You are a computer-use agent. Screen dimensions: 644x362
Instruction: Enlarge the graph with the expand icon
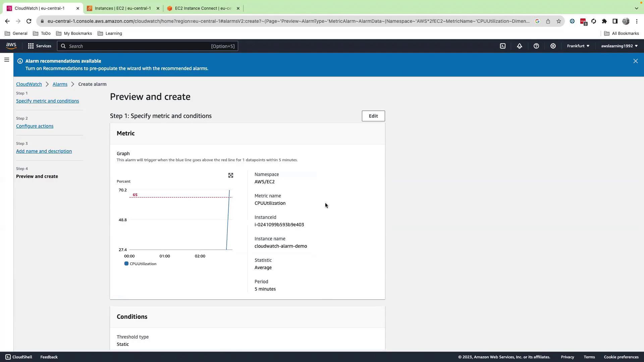tap(231, 175)
